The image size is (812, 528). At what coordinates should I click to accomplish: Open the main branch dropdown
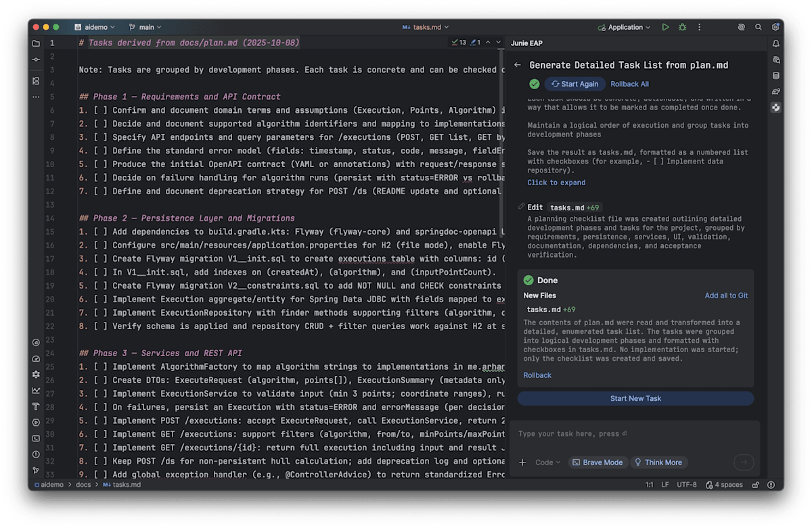click(145, 27)
